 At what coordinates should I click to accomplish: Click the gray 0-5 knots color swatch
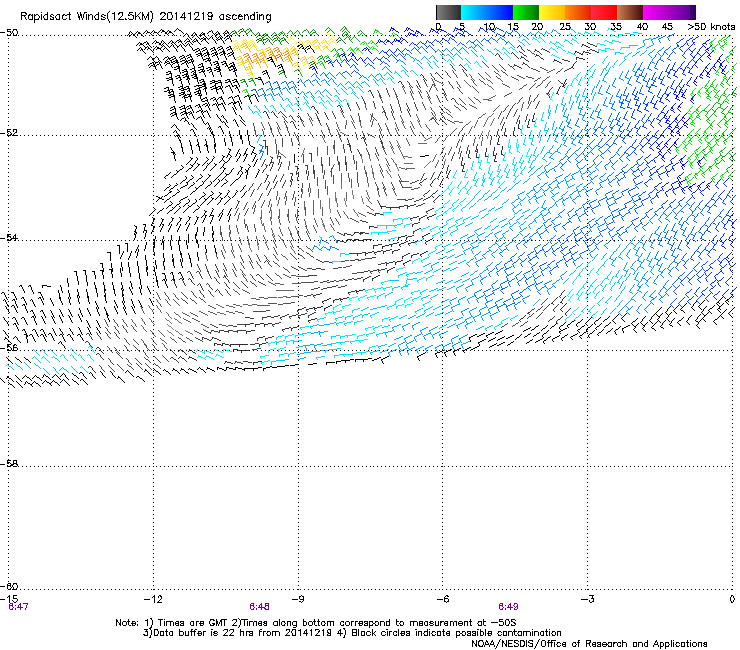[x=448, y=12]
